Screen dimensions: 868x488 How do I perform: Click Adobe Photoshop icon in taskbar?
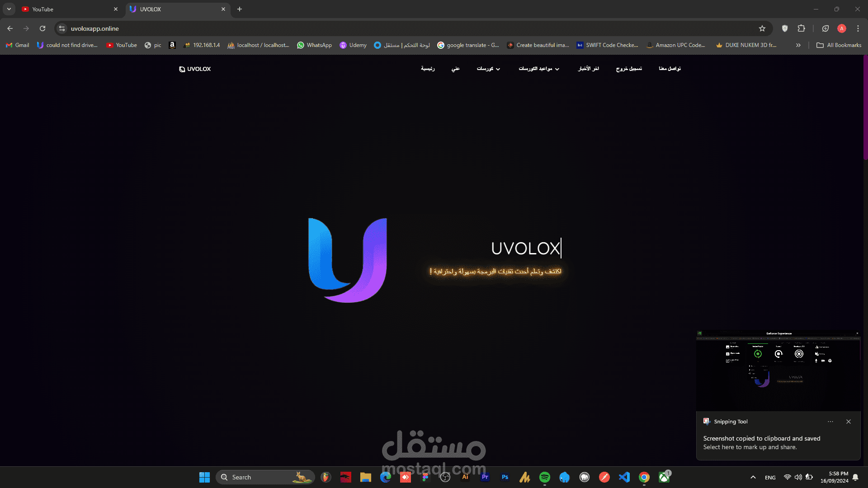pyautogui.click(x=505, y=477)
